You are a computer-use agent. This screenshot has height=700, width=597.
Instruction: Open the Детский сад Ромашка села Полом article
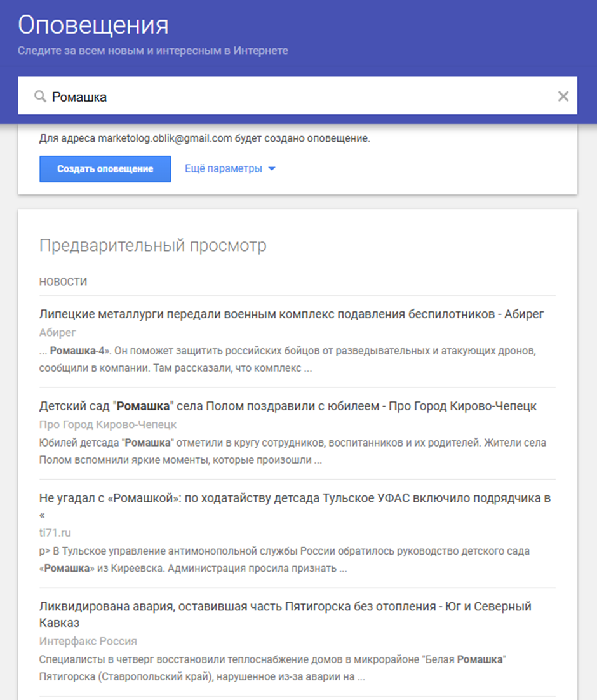pyautogui.click(x=288, y=406)
